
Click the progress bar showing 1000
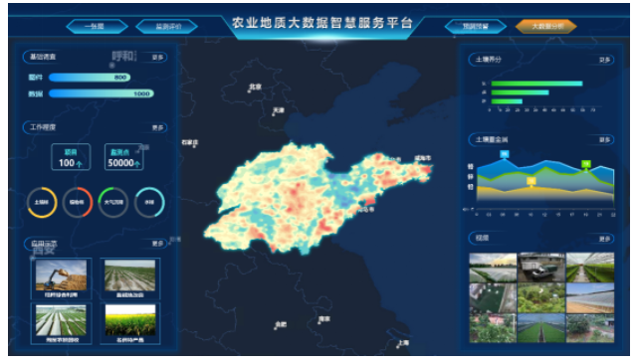(x=102, y=93)
